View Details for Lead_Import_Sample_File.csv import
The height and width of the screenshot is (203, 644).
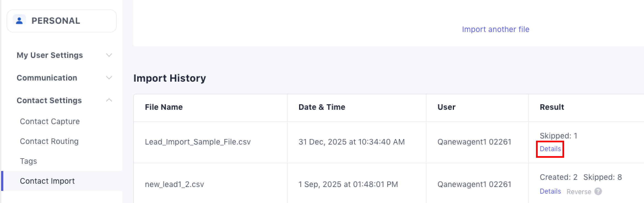[550, 149]
